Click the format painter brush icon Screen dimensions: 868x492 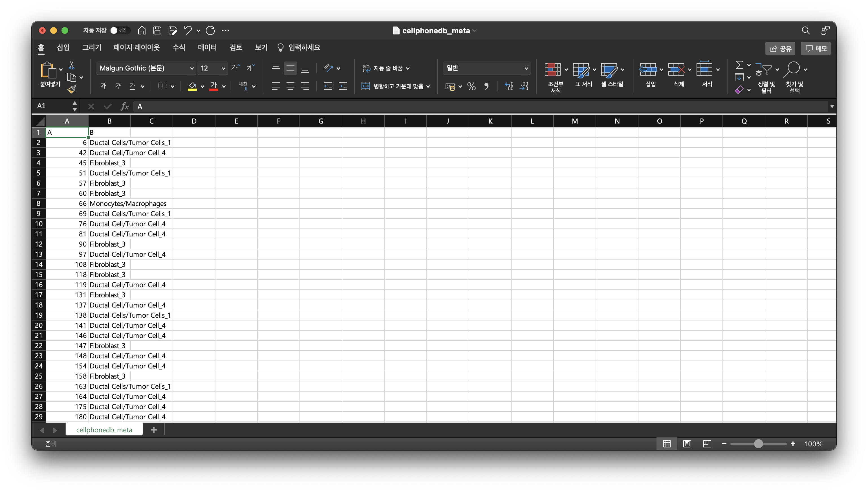coord(72,89)
